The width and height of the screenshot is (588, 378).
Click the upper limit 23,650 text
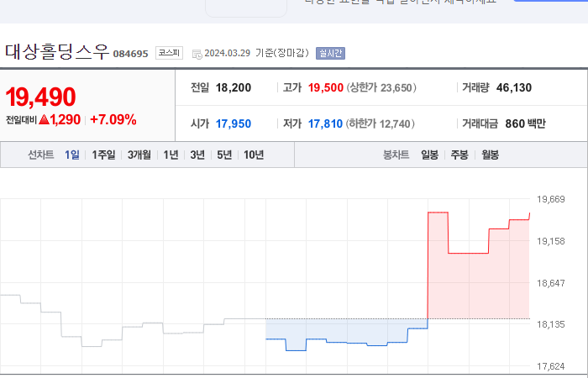[381, 87]
